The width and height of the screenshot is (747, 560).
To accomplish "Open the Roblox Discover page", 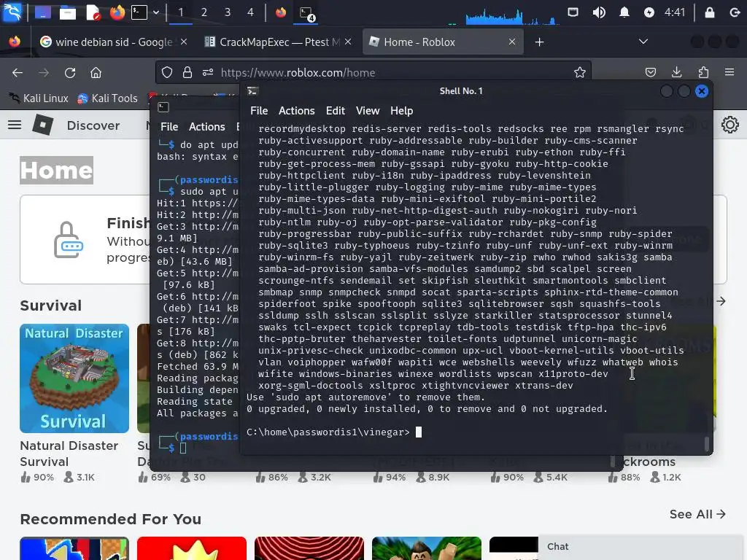I will pyautogui.click(x=93, y=125).
